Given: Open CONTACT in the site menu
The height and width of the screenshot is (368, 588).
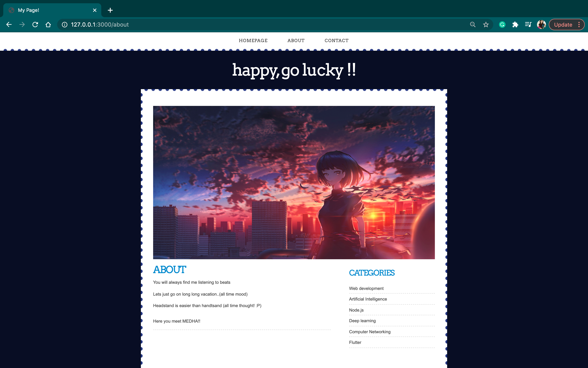Looking at the screenshot, I should tap(336, 41).
